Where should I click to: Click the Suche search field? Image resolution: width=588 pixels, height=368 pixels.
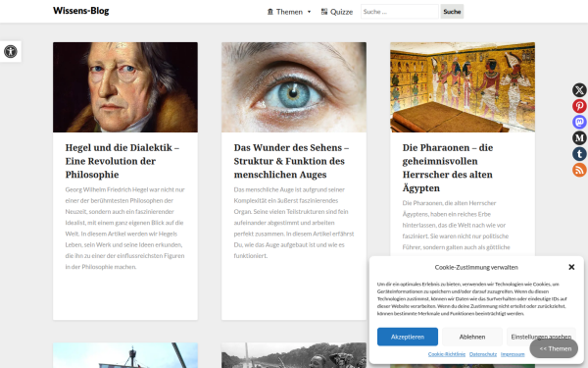(x=400, y=12)
